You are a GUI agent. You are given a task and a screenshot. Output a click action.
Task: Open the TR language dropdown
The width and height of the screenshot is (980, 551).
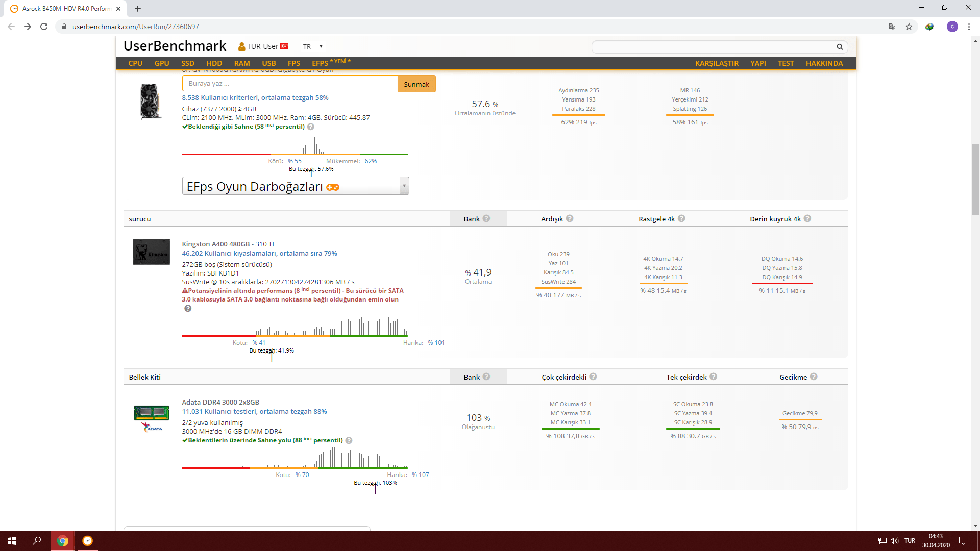(313, 46)
